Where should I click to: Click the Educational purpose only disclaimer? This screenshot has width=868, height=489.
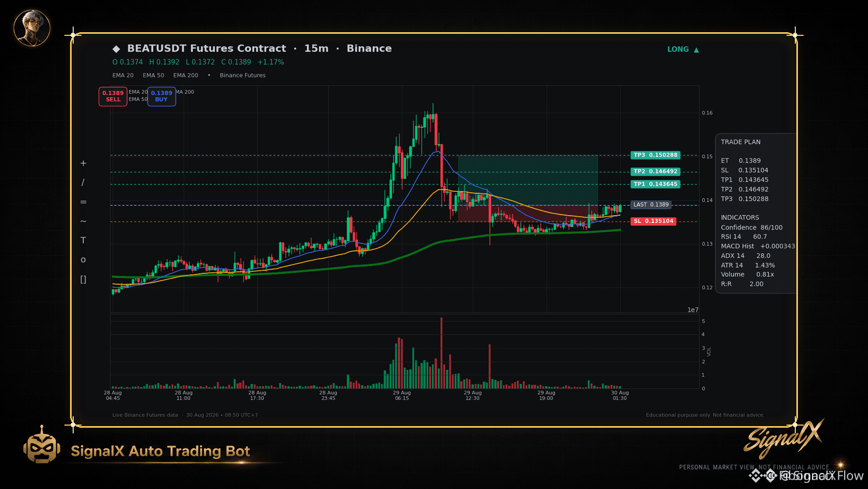(x=705, y=415)
